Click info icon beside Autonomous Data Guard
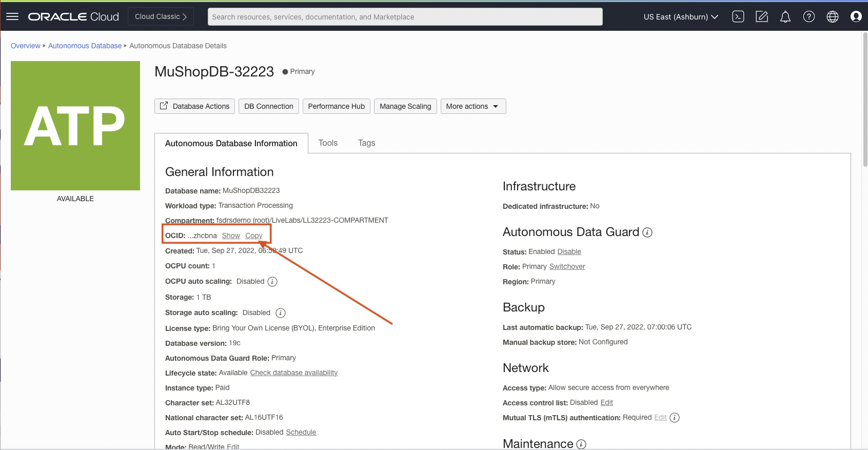 (647, 232)
